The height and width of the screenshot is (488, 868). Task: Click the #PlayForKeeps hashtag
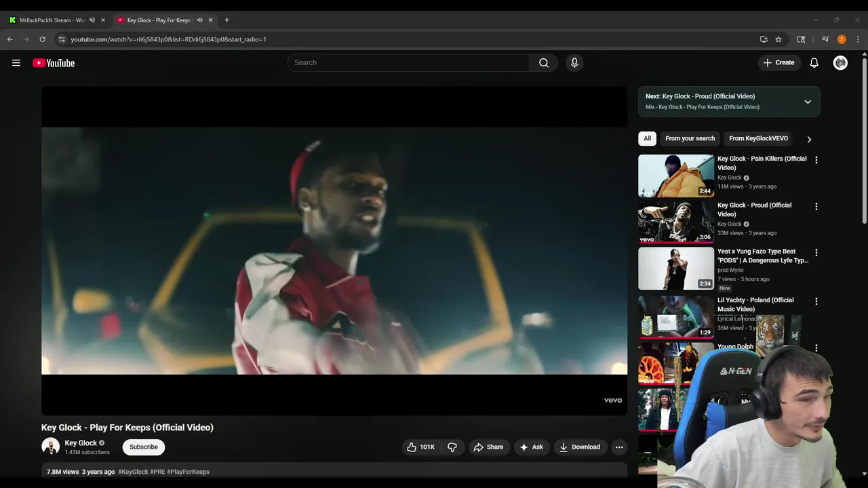click(189, 472)
